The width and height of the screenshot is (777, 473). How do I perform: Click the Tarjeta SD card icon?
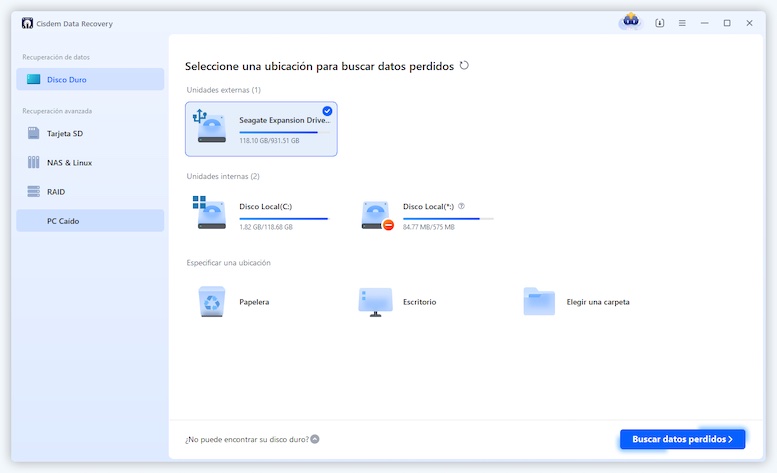tap(33, 133)
